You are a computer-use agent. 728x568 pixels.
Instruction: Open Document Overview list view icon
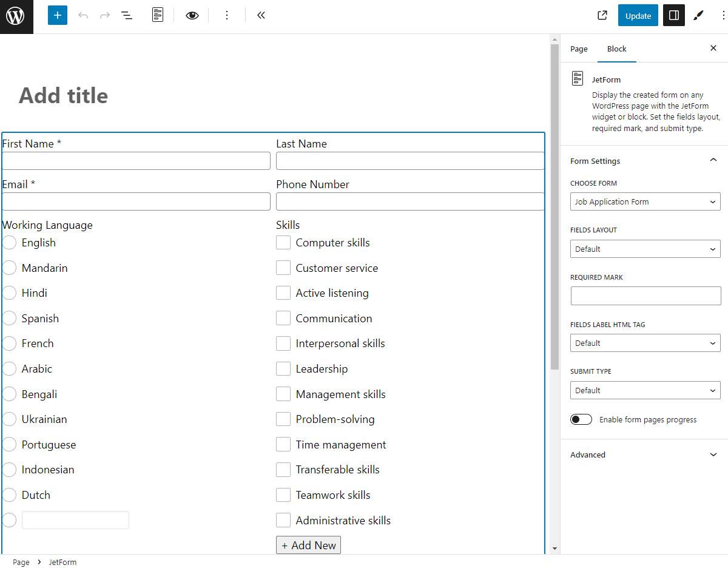[127, 16]
